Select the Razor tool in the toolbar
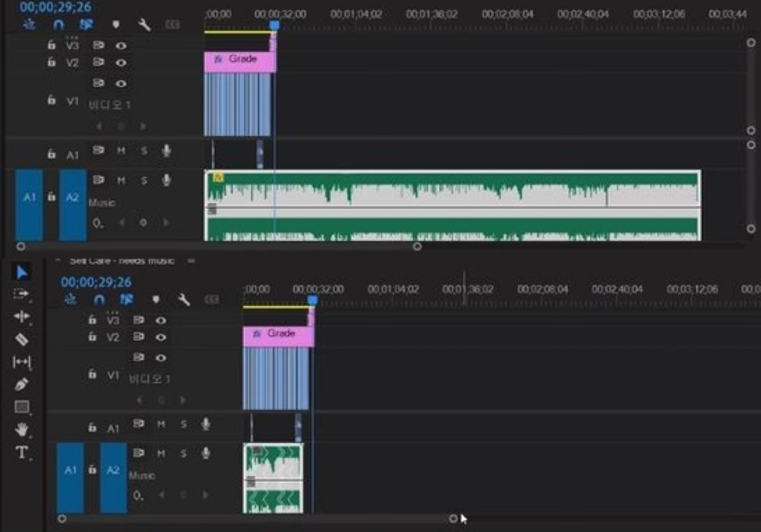The height and width of the screenshot is (532, 761). point(21,339)
